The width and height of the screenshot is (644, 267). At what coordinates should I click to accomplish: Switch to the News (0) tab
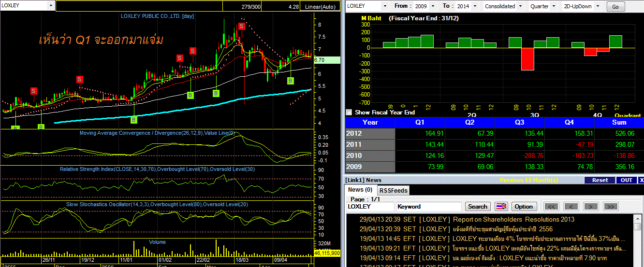tap(360, 190)
